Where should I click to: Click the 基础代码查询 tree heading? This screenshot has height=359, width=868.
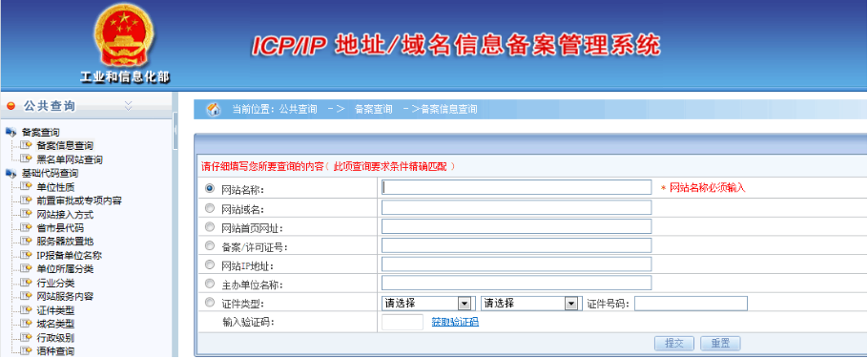[x=50, y=174]
